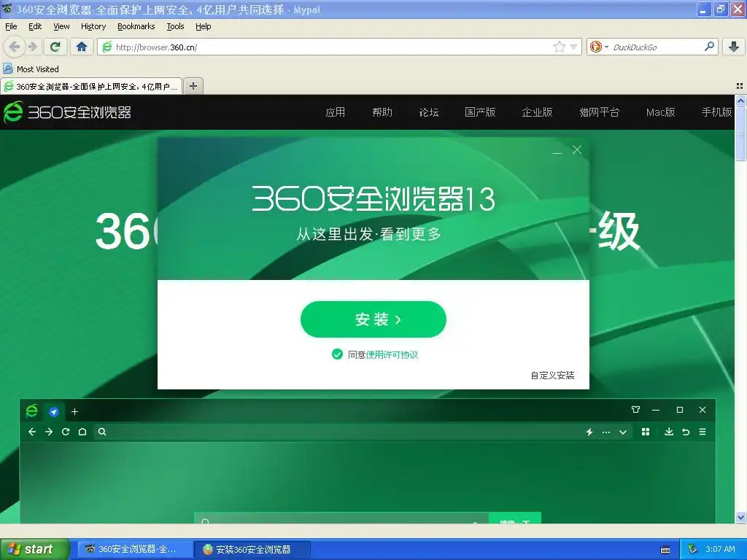Click 自定义安装 custom install option
The image size is (747, 560).
click(x=553, y=376)
